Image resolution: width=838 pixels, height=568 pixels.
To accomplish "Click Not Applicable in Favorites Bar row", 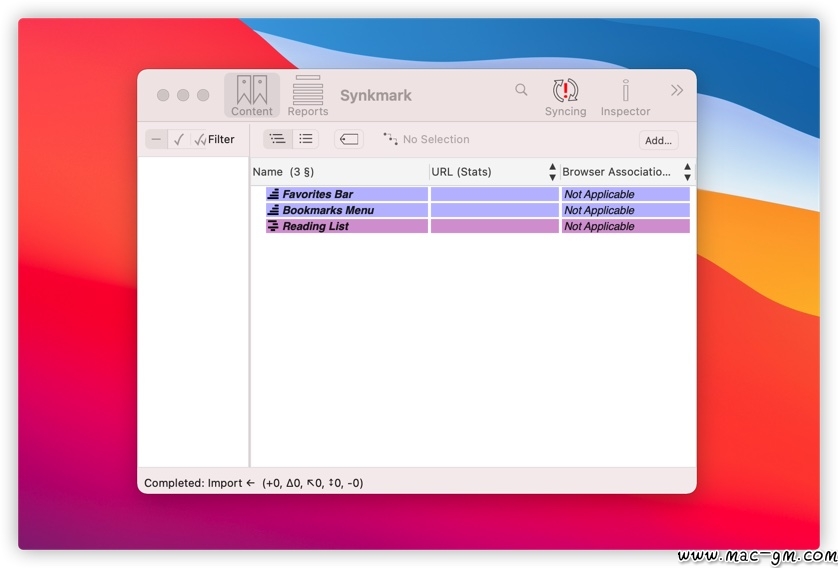I will pos(599,194).
